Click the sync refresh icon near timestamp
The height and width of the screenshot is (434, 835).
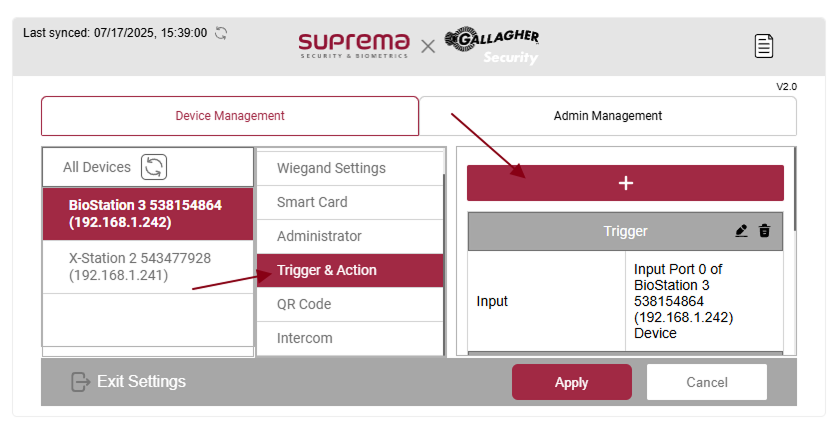click(221, 33)
